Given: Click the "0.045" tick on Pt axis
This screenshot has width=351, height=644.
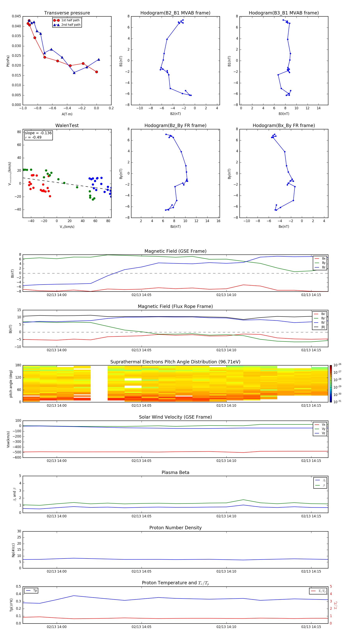Looking at the screenshot, I should click(x=17, y=16).
